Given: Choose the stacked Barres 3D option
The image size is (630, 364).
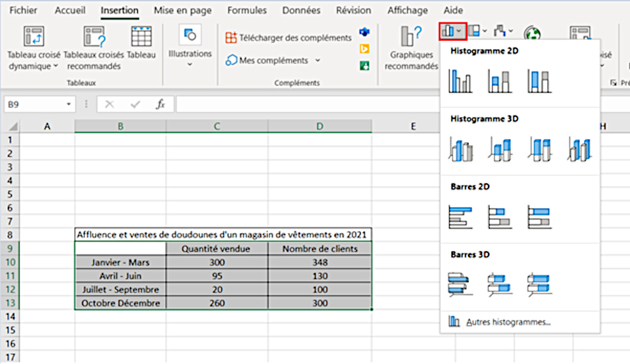Looking at the screenshot, I should tap(499, 282).
